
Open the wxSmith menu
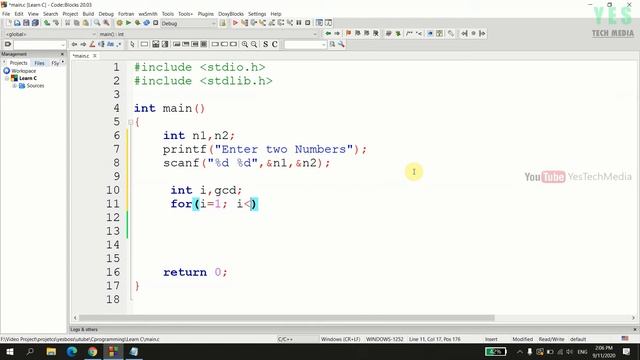(148, 14)
